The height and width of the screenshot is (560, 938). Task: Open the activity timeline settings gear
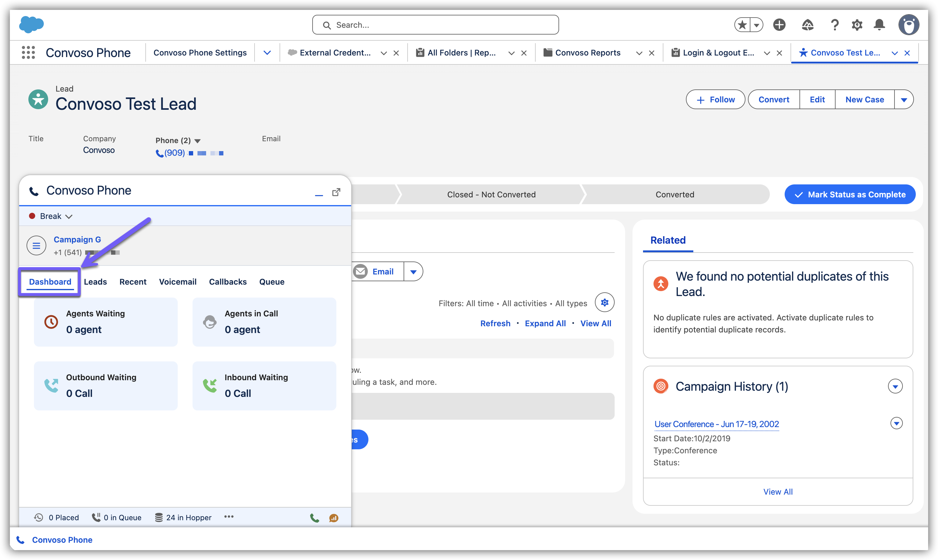click(x=604, y=303)
